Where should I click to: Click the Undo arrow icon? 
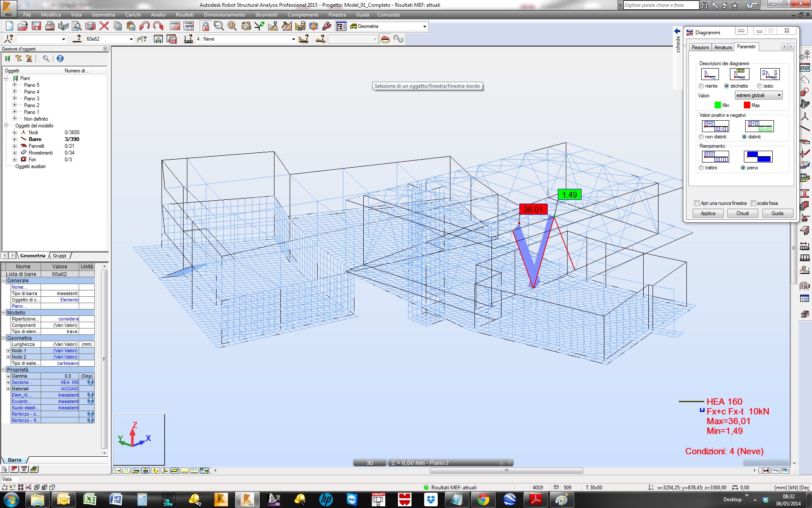145,26
